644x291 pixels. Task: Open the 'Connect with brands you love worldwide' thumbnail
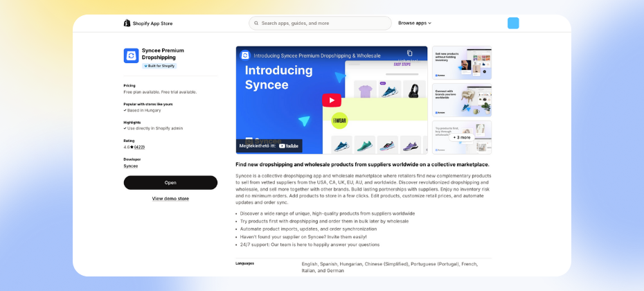462,100
